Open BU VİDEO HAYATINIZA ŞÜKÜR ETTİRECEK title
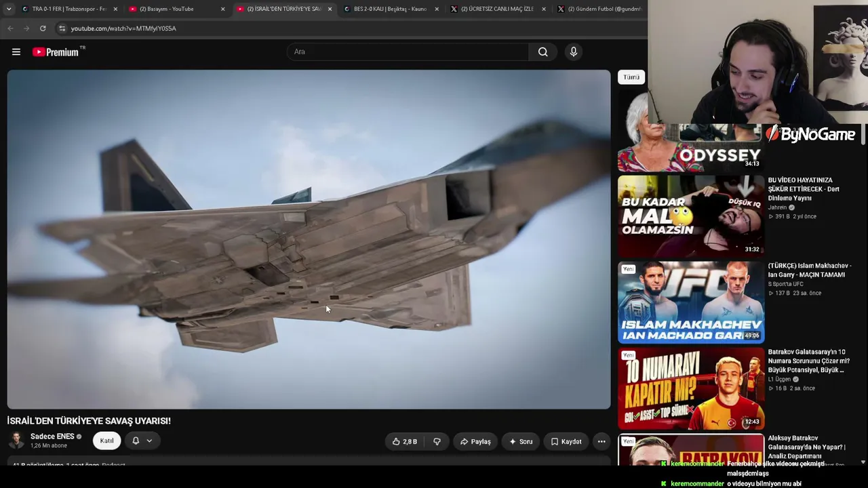The height and width of the screenshot is (488, 868). tap(804, 189)
